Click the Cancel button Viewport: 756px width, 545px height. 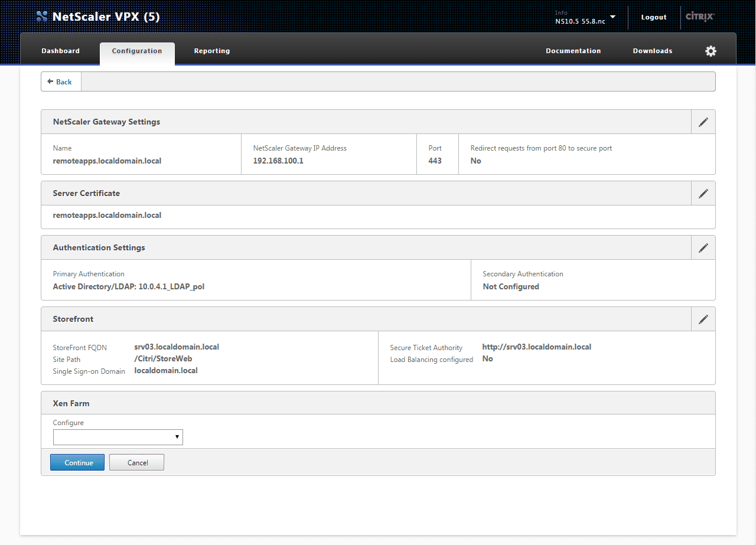pyautogui.click(x=136, y=462)
